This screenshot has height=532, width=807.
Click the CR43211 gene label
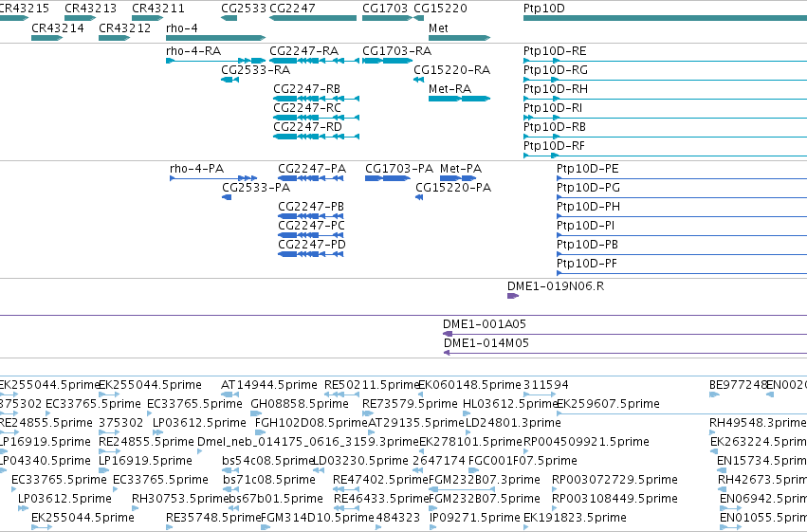pyautogui.click(x=158, y=9)
